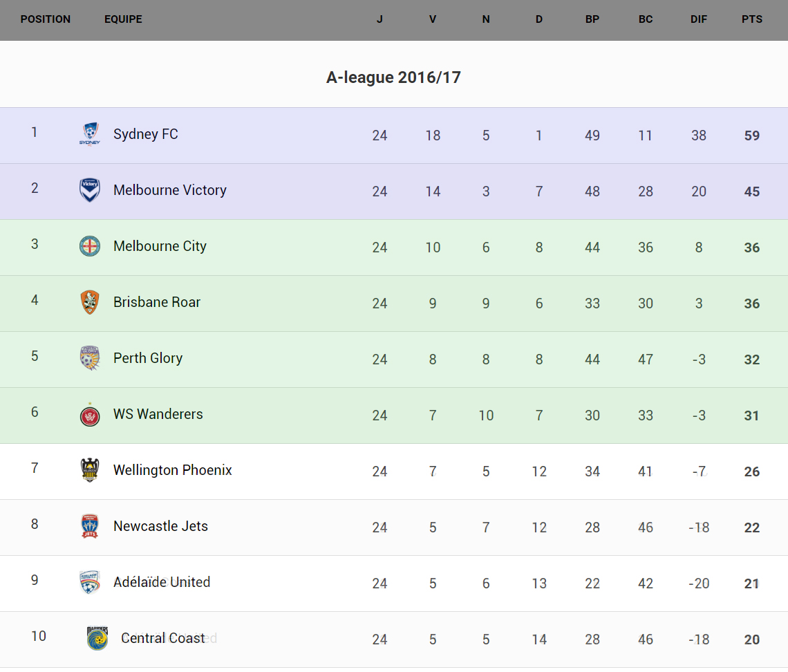Click the Melbourne City badge icon
This screenshot has height=672, width=788.
(90, 246)
